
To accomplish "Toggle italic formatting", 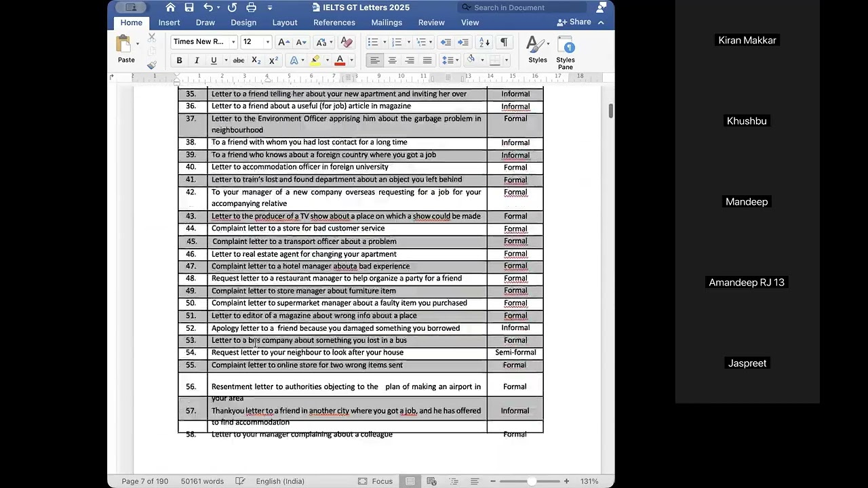I will 197,60.
